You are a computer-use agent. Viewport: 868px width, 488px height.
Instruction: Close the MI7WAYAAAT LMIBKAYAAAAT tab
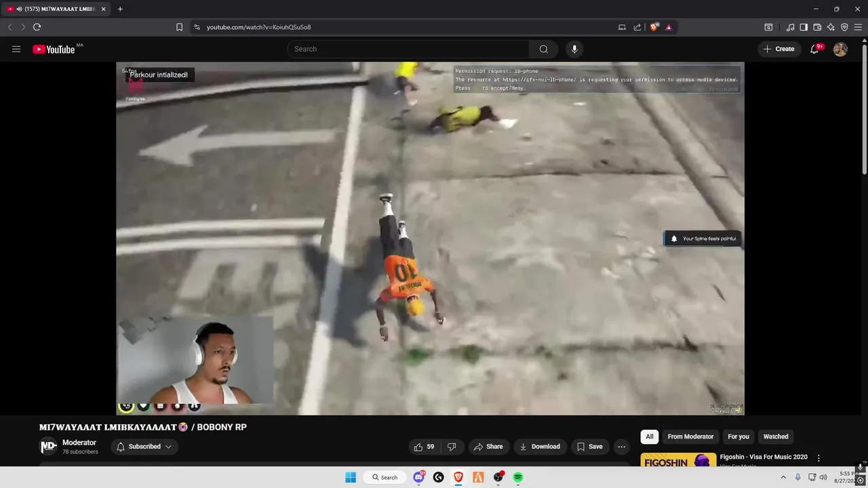(x=103, y=9)
